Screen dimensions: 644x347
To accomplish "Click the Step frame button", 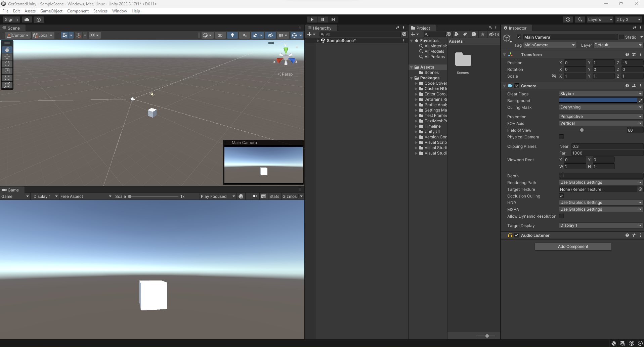I will coord(333,19).
